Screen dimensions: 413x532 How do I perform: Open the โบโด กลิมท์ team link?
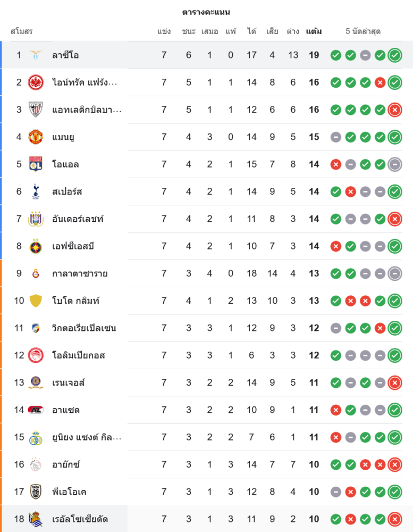76,301
